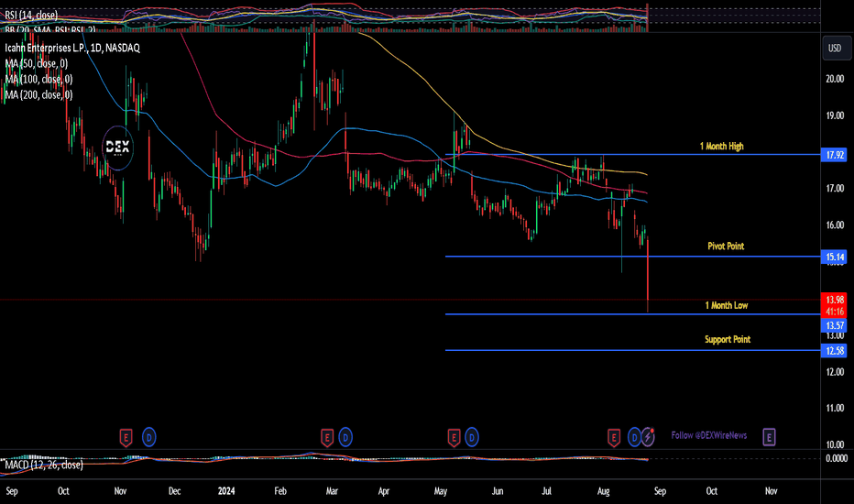Screen dimensions: 854x504
Task: Click the 12.00 price axis value
Action: coord(835,372)
